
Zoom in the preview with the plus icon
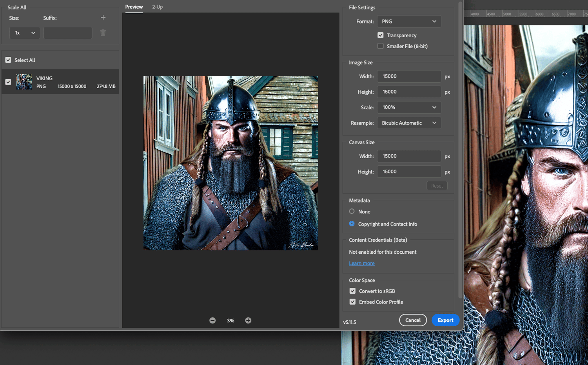[248, 320]
